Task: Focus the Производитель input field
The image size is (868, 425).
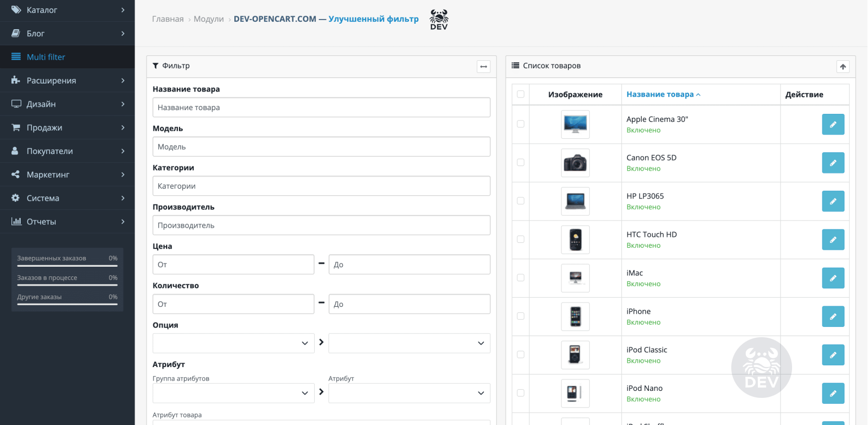Action: (321, 225)
